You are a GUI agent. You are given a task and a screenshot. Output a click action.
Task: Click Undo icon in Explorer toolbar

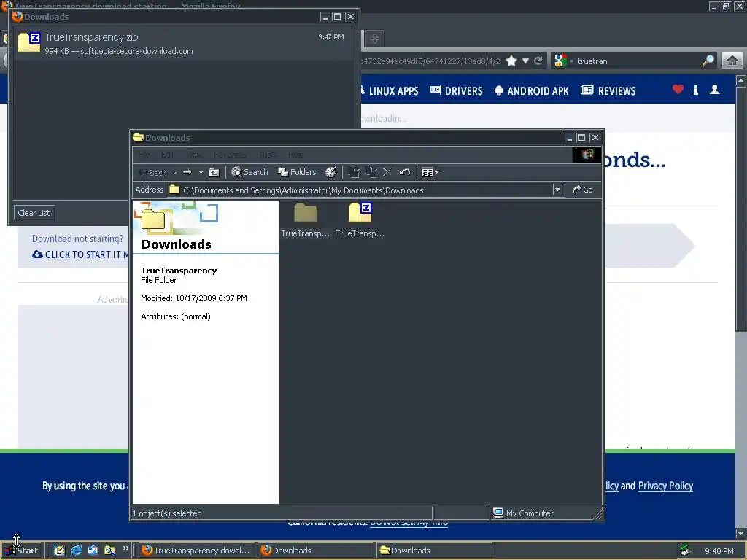click(x=405, y=172)
